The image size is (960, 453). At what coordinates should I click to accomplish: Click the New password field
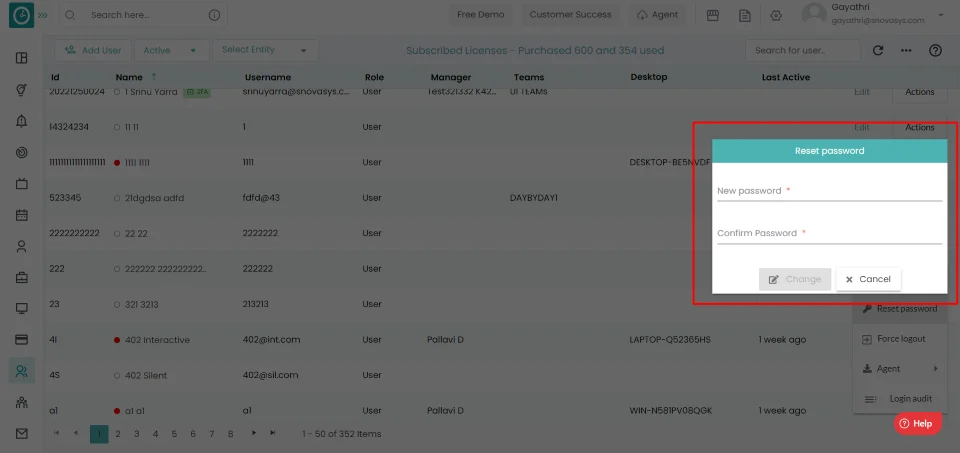(x=830, y=191)
